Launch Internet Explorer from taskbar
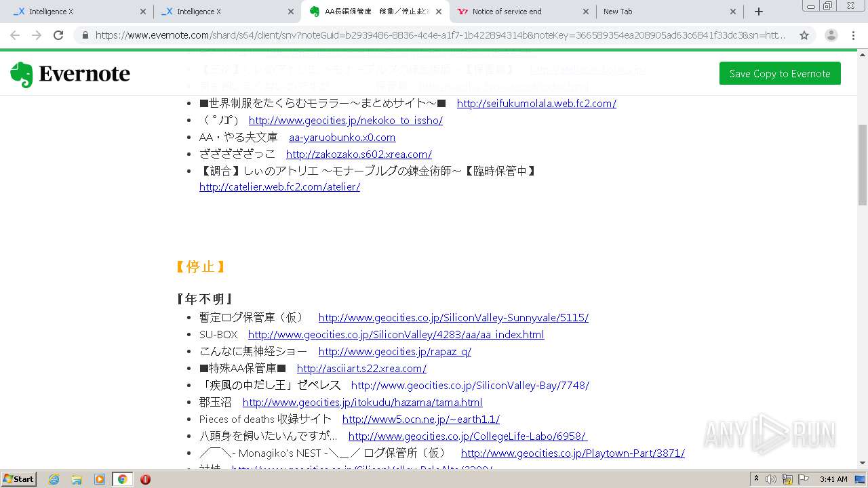The width and height of the screenshot is (868, 488). click(x=54, y=479)
